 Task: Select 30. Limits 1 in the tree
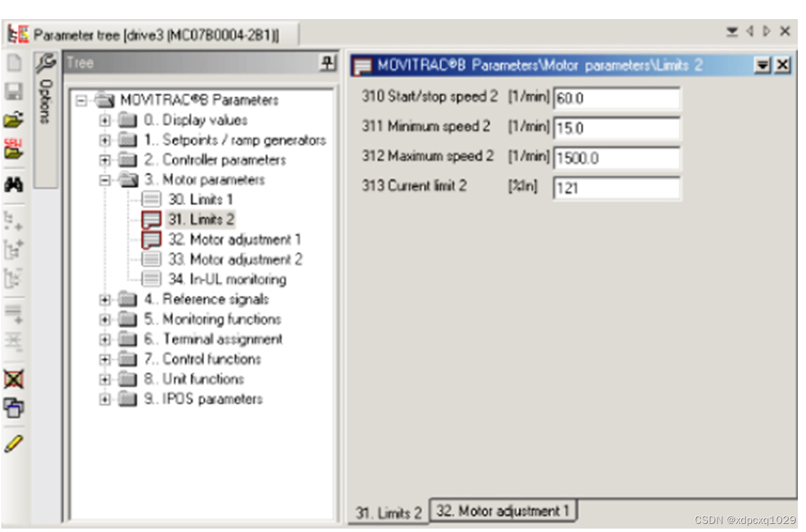[x=200, y=199]
